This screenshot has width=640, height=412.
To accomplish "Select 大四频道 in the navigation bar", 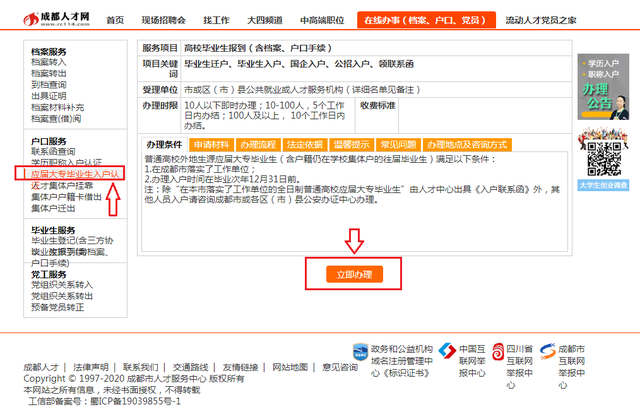I will [x=265, y=20].
